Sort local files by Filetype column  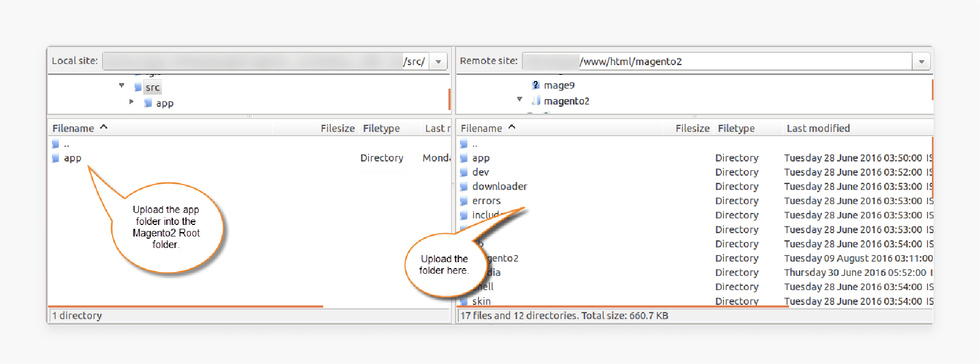(x=381, y=128)
